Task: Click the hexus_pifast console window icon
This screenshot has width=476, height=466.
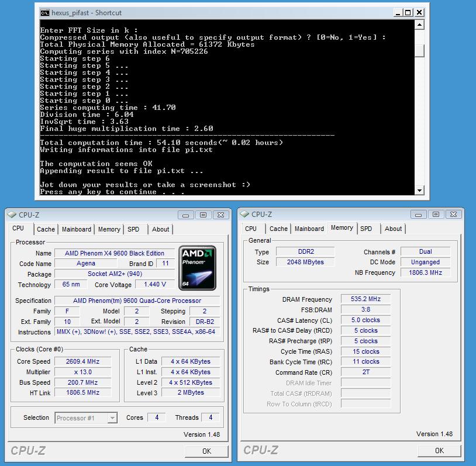Action: tap(45, 13)
